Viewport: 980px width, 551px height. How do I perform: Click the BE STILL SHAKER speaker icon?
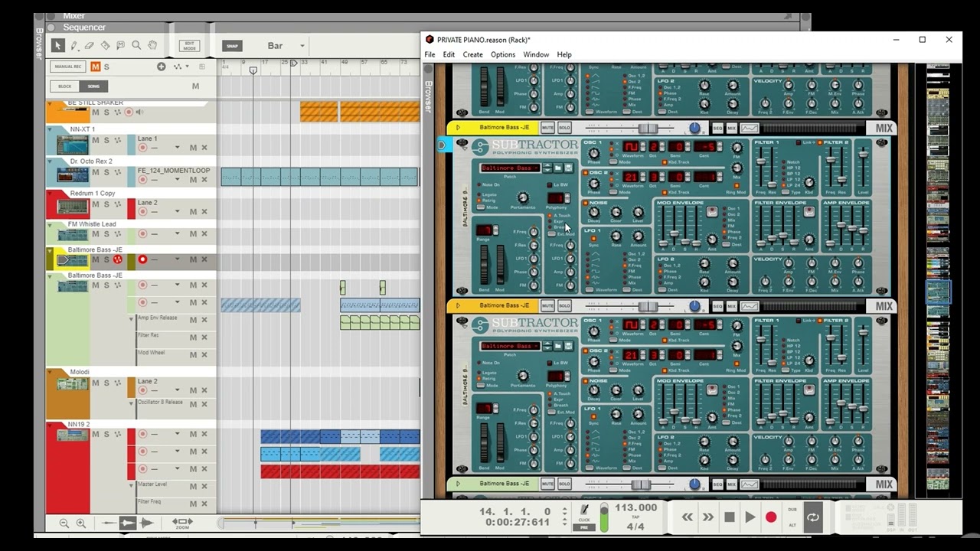coord(139,112)
